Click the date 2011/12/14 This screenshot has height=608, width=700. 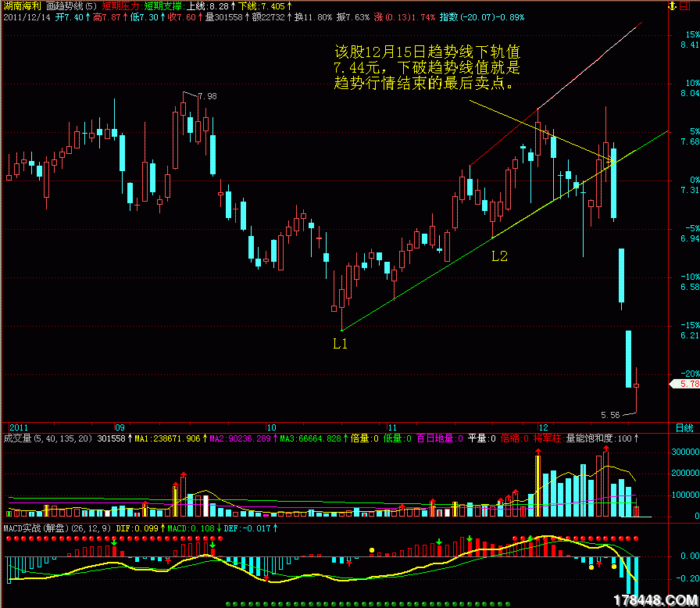click(x=27, y=17)
